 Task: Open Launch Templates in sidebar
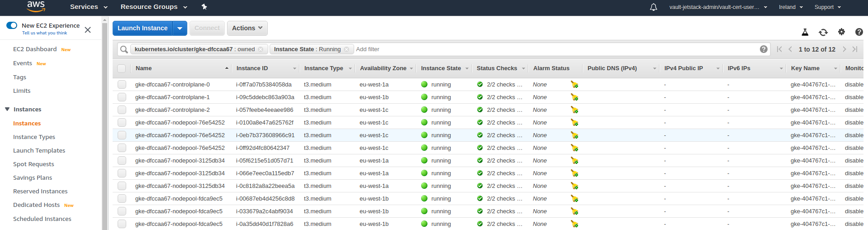tap(39, 150)
